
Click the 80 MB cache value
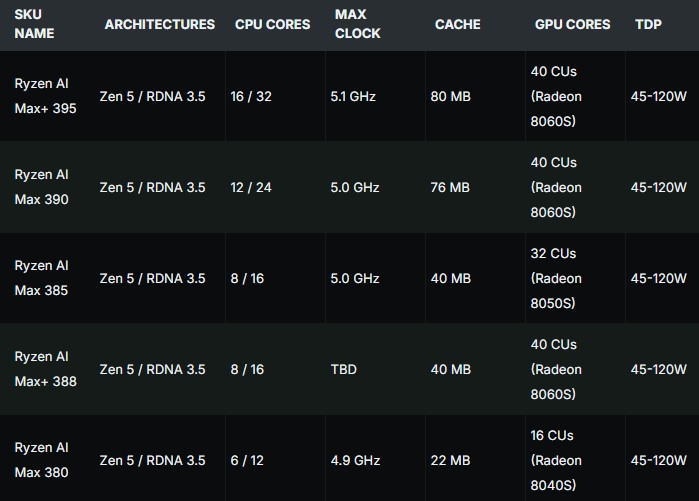tap(450, 97)
